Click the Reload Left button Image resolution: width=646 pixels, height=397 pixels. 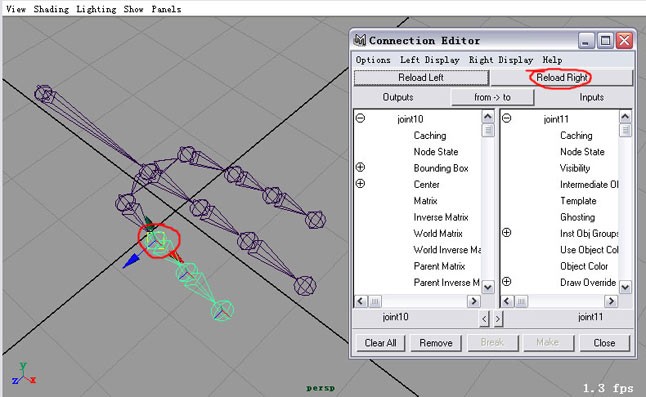pos(421,77)
